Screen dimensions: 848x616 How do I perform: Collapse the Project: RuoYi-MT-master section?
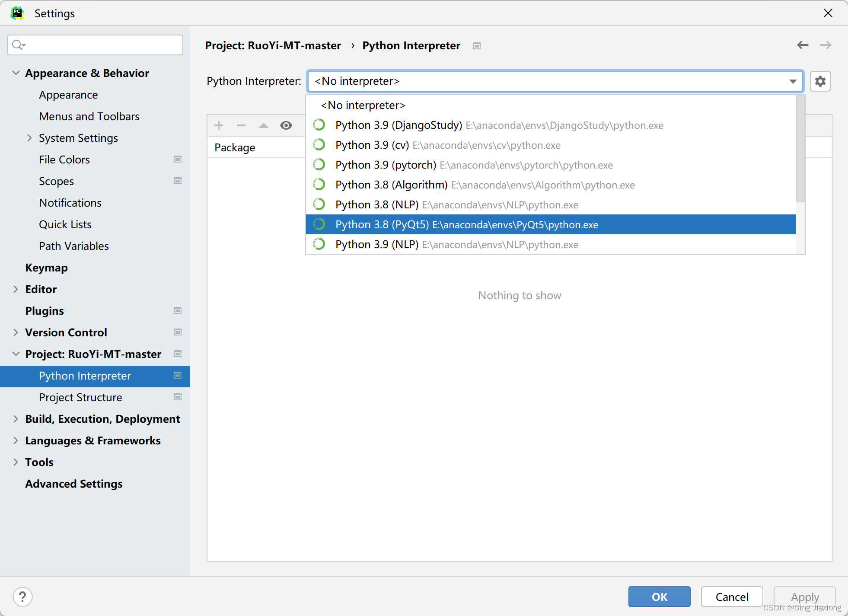tap(16, 354)
